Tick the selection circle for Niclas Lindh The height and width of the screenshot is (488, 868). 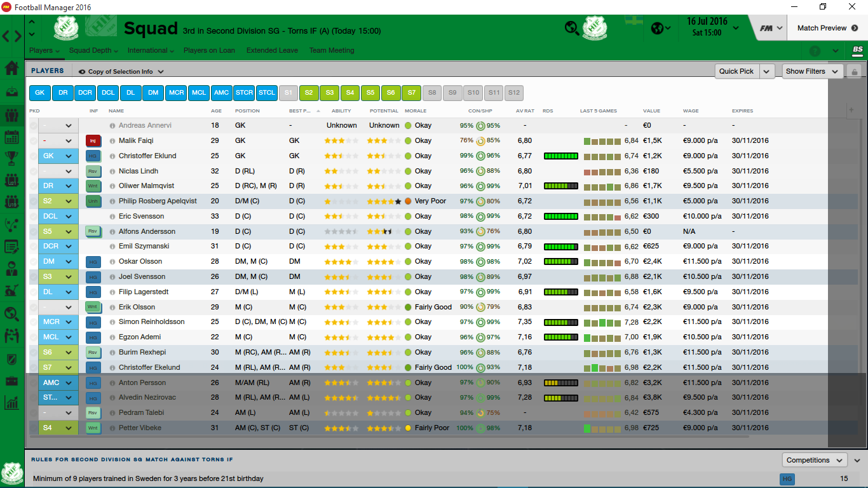(34, 172)
